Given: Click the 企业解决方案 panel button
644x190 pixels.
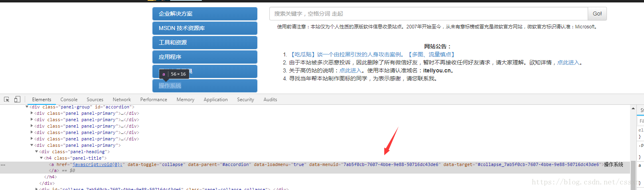Looking at the screenshot, I should pyautogui.click(x=205, y=14).
